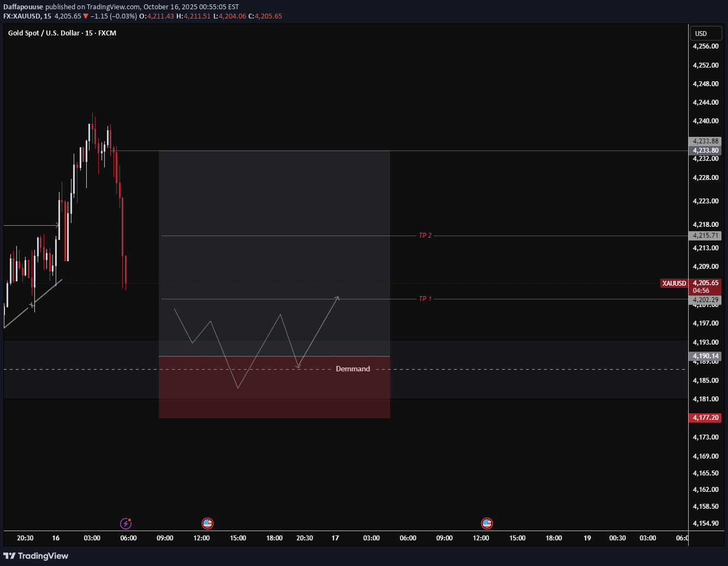
Task: Select the TP 1 label
Action: 425,299
